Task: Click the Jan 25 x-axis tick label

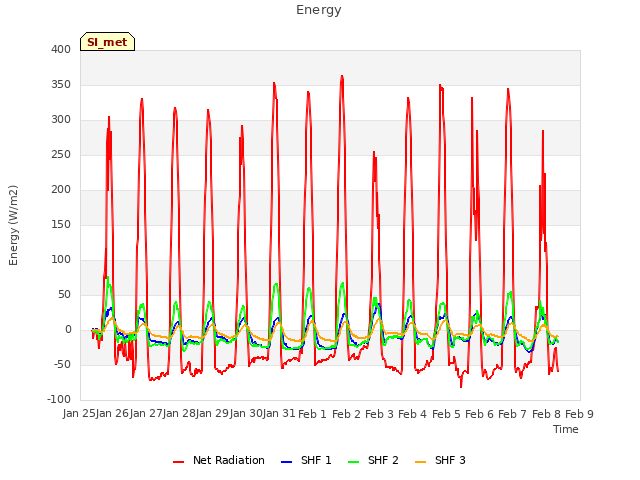Action: pos(79,414)
